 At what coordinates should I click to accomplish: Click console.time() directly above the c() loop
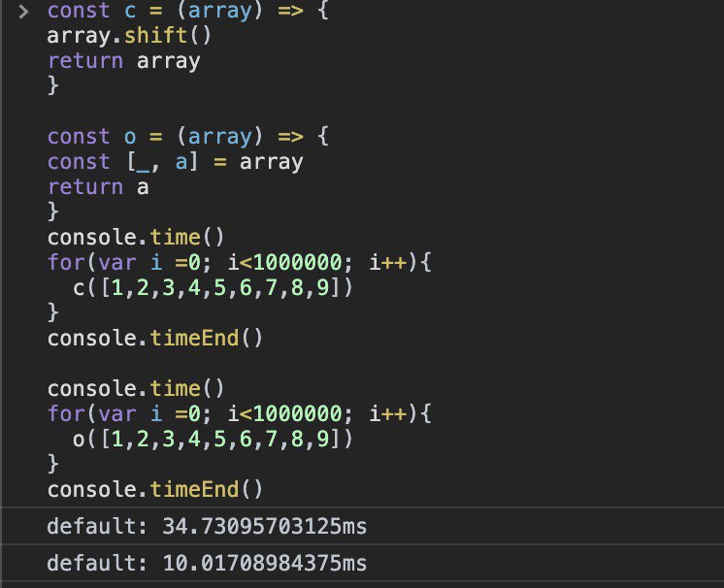pos(136,237)
